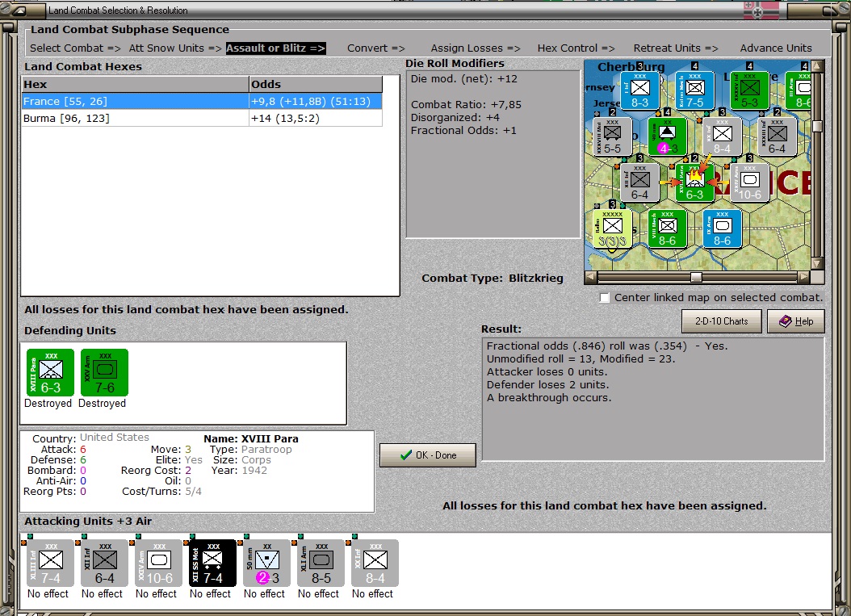Click green 4-3 division counter on map

(x=667, y=136)
